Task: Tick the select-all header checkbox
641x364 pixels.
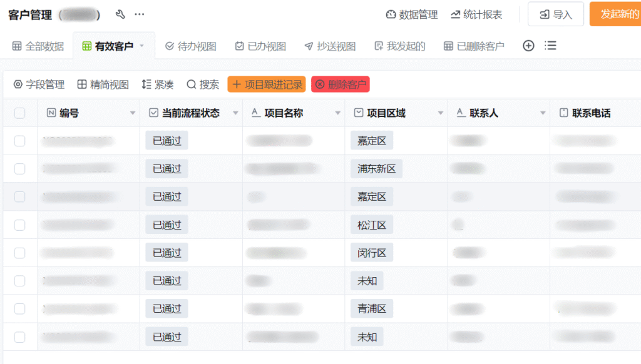Action: pos(20,113)
